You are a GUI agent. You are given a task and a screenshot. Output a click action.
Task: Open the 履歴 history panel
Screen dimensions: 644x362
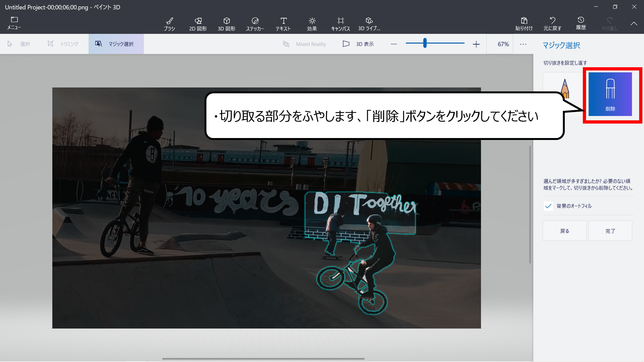[x=581, y=23]
